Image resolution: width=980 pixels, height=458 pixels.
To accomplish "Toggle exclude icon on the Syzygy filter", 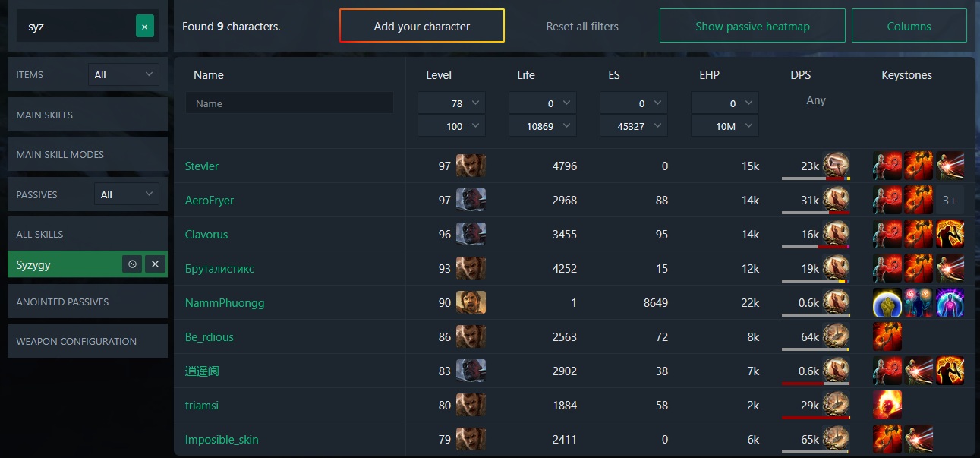I will point(132,264).
